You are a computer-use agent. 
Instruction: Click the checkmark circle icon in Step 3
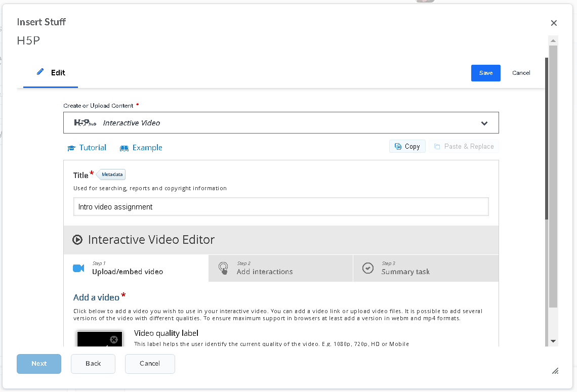click(367, 268)
